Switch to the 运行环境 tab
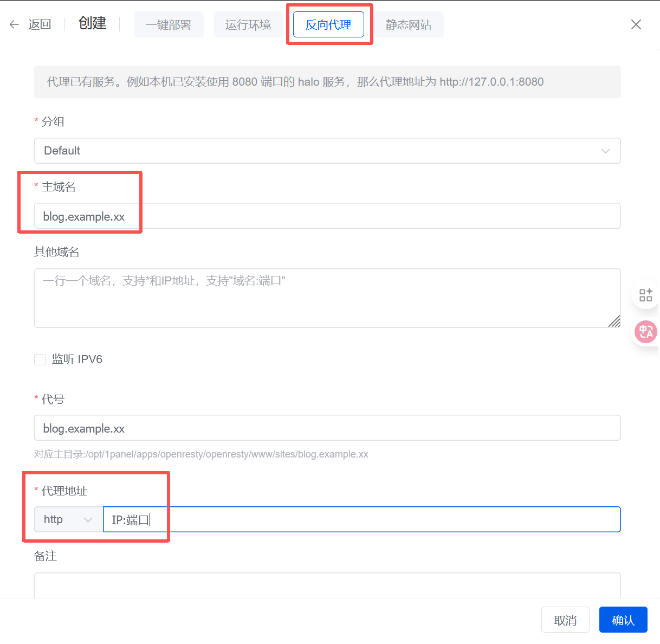 pyautogui.click(x=248, y=25)
